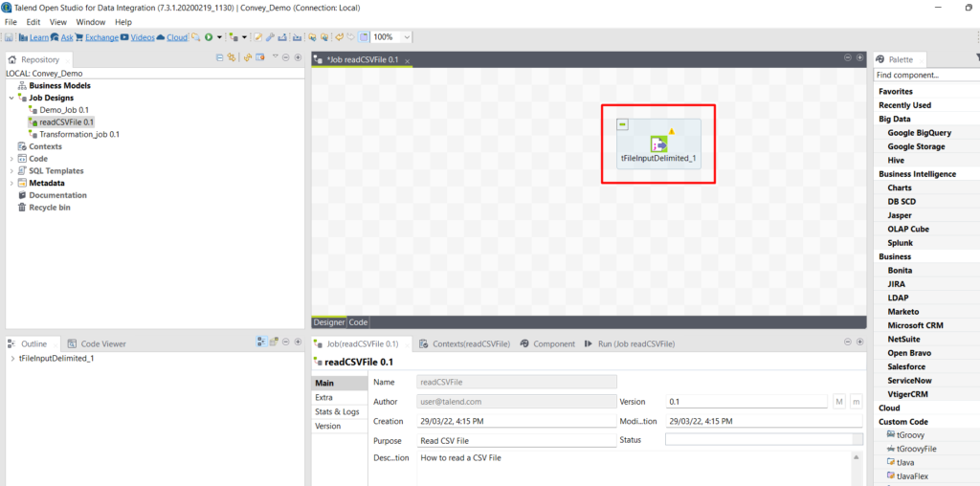
Task: Collapse the Job Designs tree node
Action: (11, 99)
